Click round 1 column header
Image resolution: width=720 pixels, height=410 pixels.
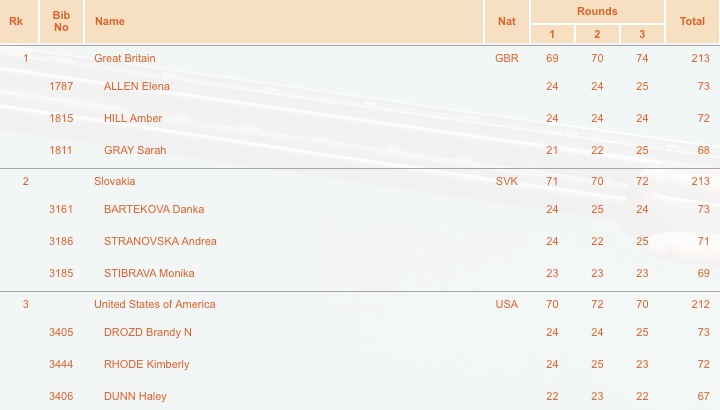[x=552, y=34]
